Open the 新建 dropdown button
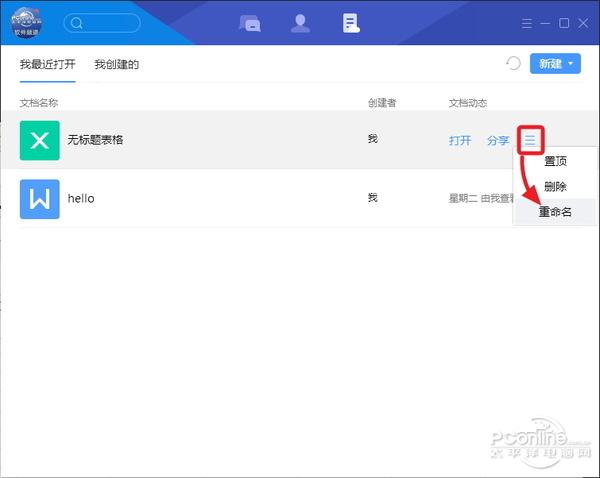600x478 pixels. click(x=555, y=64)
